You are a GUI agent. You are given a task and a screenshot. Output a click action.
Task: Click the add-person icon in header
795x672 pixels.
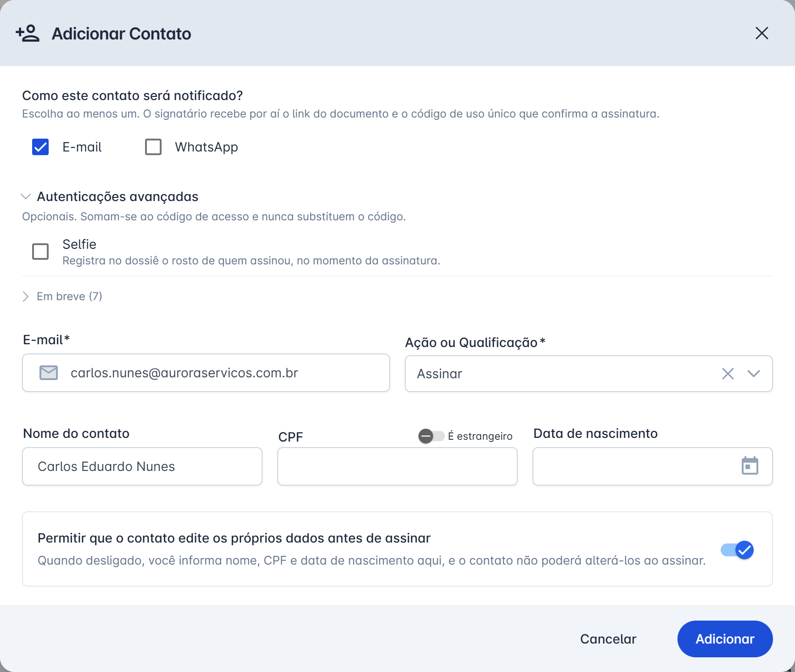point(28,33)
